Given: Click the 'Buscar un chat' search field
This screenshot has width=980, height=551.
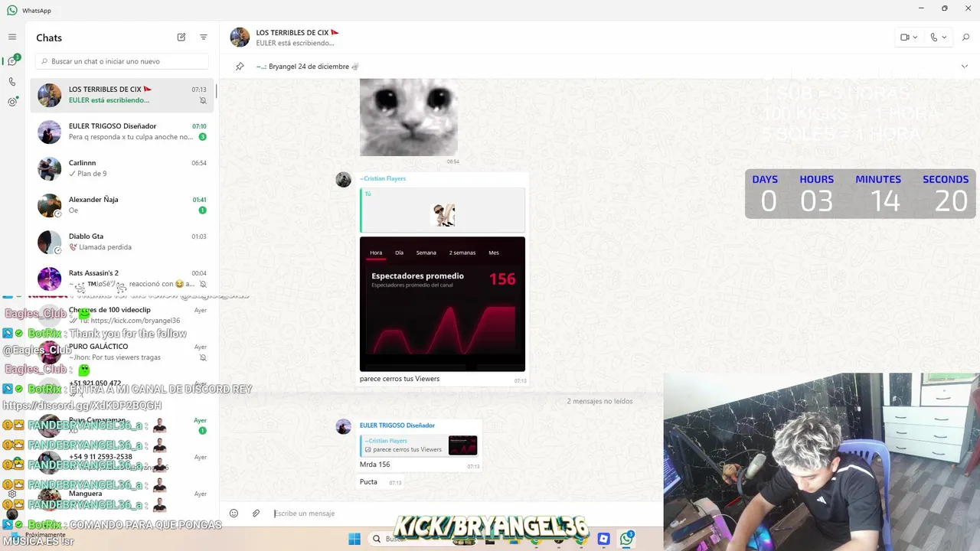Looking at the screenshot, I should (122, 61).
